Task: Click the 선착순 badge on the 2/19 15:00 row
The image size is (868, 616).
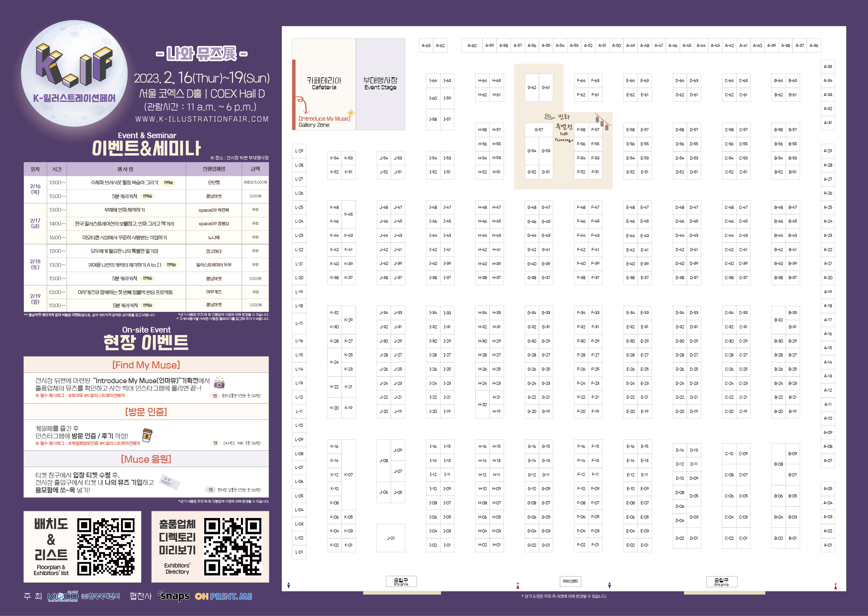Action: [148, 305]
